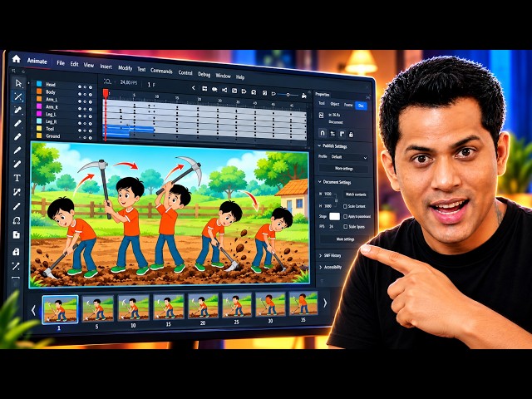The width and height of the screenshot is (532, 399).
Task: Click More settings under Publish Settings
Action: coord(343,168)
